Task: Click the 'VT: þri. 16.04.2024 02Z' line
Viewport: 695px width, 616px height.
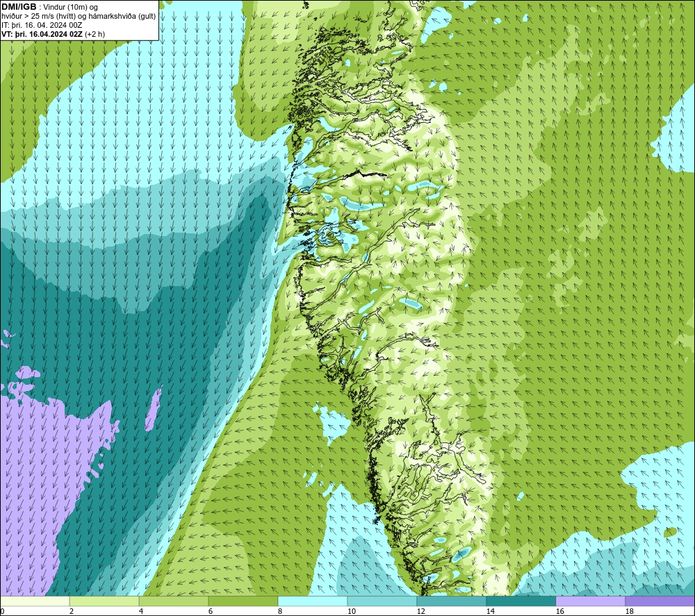Action: [x=42, y=34]
